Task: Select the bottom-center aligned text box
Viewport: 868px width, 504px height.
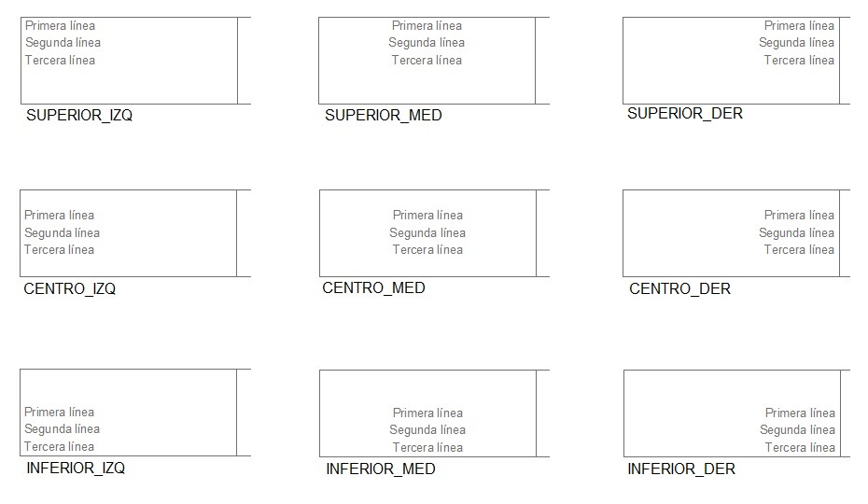Action: 427,413
